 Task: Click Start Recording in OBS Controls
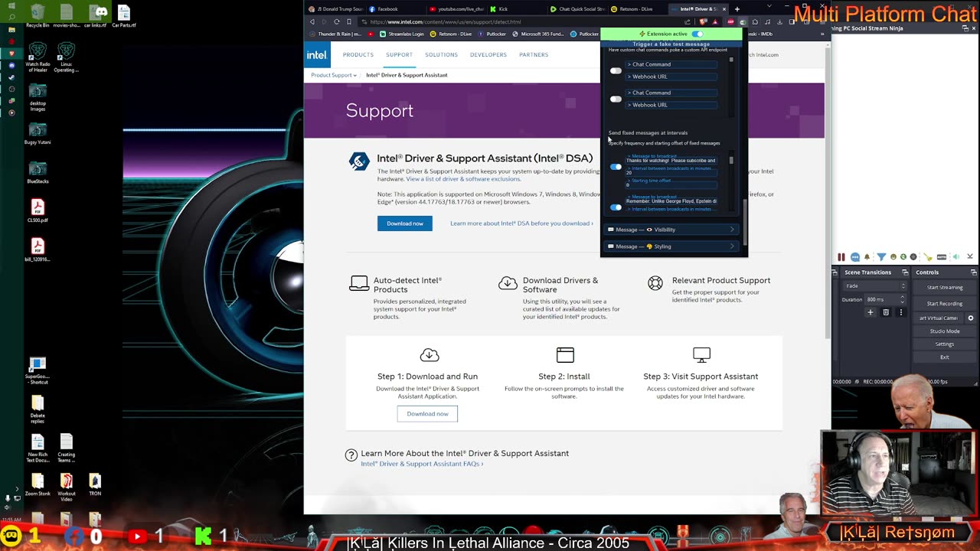point(945,303)
